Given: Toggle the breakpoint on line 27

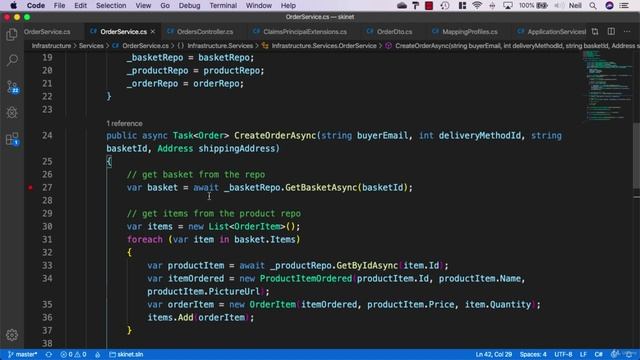Looking at the screenshot, I should (30, 187).
